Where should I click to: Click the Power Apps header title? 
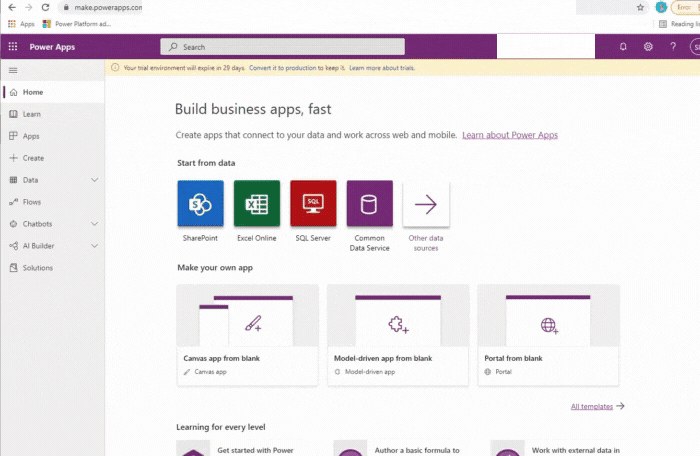click(x=52, y=47)
